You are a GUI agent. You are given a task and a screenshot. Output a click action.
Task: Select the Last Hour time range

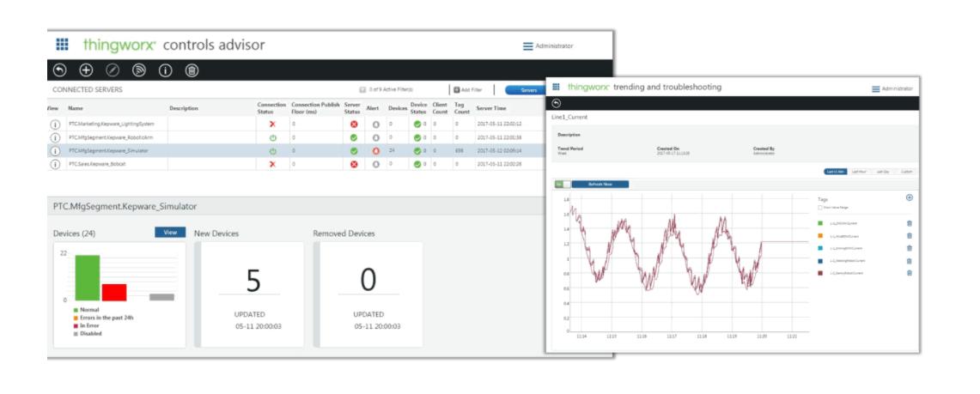(x=860, y=171)
